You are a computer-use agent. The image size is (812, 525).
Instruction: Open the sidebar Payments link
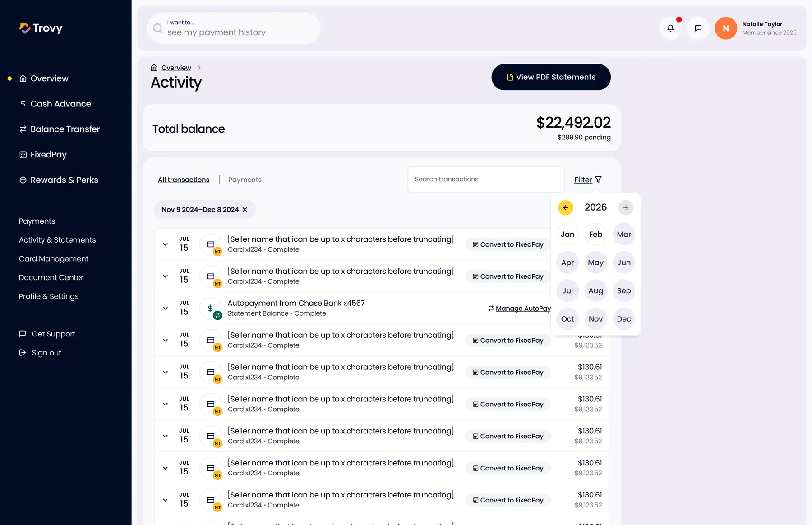pyautogui.click(x=37, y=221)
